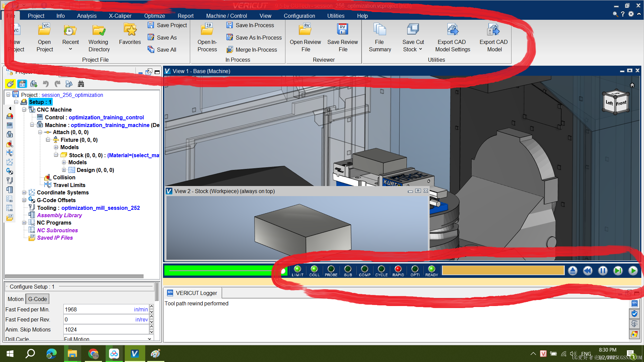
Task: Toggle the COLL status light
Action: click(x=314, y=269)
